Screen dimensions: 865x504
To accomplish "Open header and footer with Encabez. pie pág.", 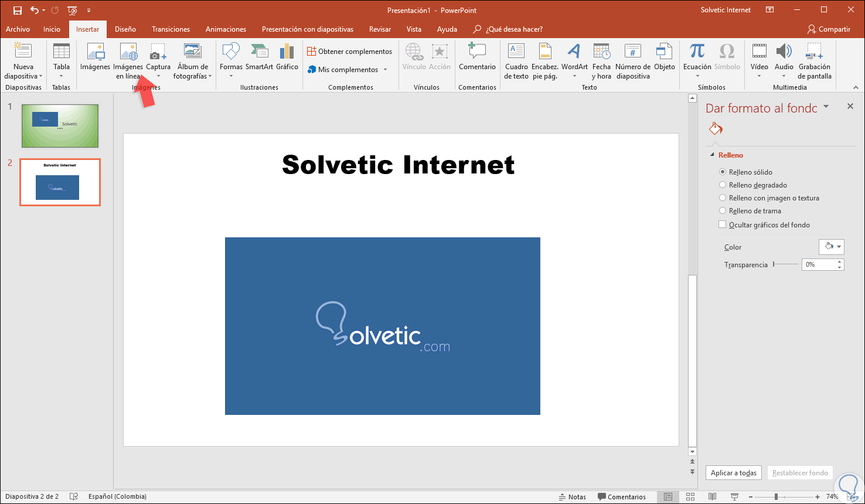I will pyautogui.click(x=545, y=61).
